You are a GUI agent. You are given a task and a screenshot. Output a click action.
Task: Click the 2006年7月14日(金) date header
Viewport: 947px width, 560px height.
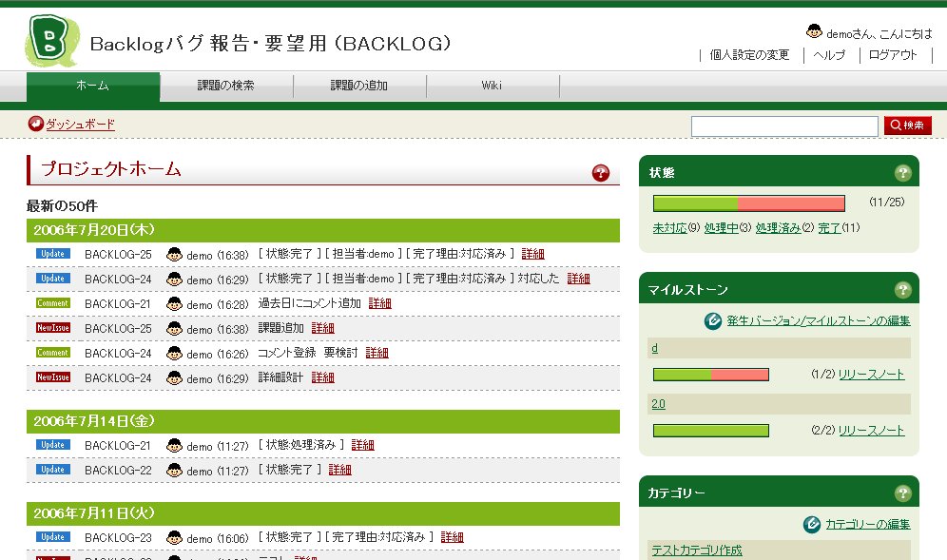pos(323,421)
